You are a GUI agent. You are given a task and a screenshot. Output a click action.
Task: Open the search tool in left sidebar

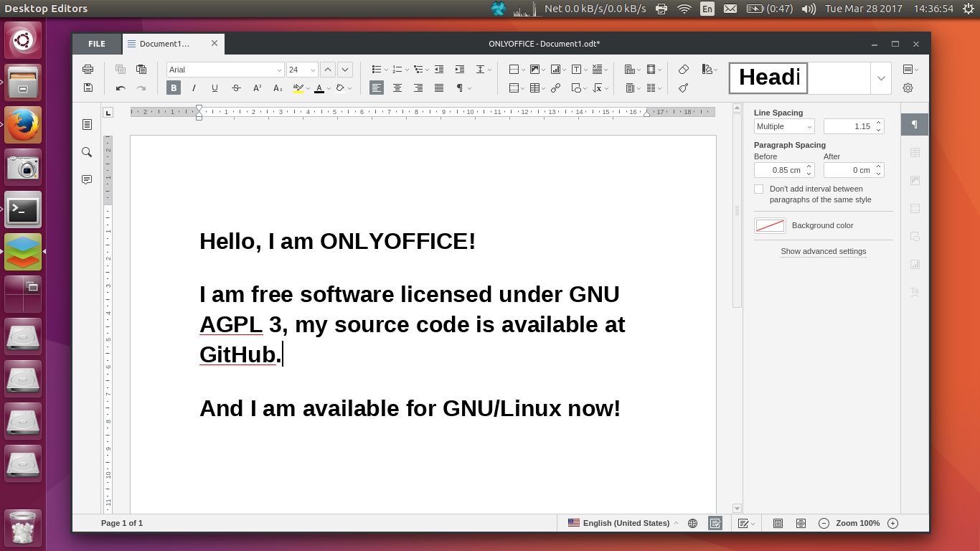pyautogui.click(x=87, y=152)
